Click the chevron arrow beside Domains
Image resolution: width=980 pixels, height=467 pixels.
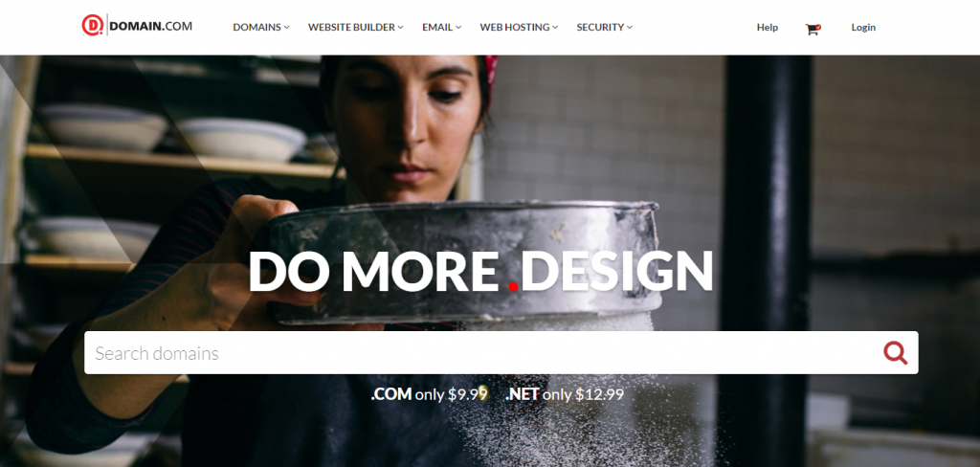(x=287, y=28)
